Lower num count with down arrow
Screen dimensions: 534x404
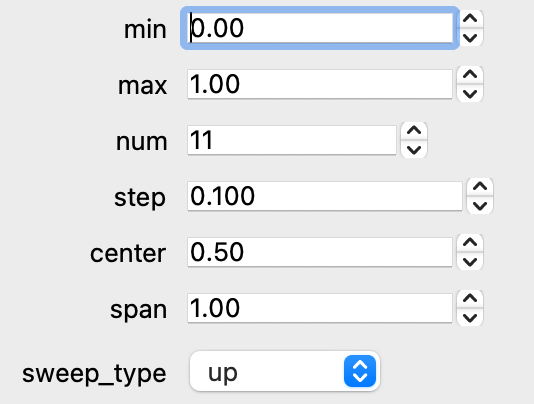point(414,150)
